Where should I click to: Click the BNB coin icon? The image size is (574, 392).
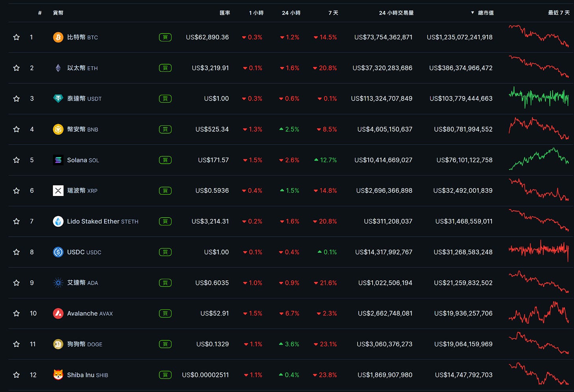pos(58,129)
